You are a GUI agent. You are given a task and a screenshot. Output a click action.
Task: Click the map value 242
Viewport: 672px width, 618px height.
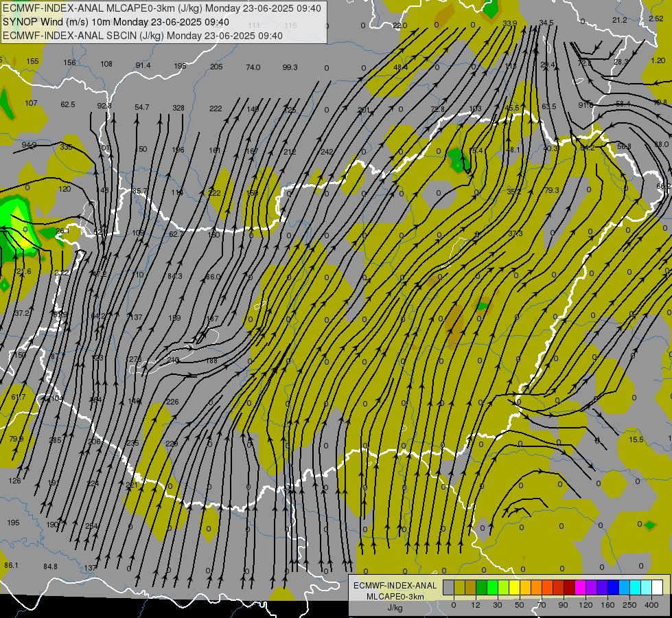coord(327,151)
